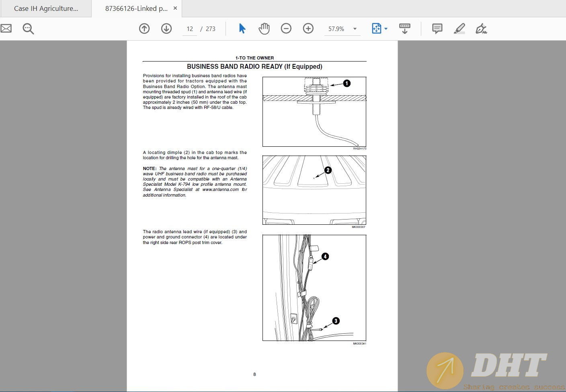Click the heading BUSINESS BAND RADIO READY
The width and height of the screenshot is (566, 392).
click(254, 67)
